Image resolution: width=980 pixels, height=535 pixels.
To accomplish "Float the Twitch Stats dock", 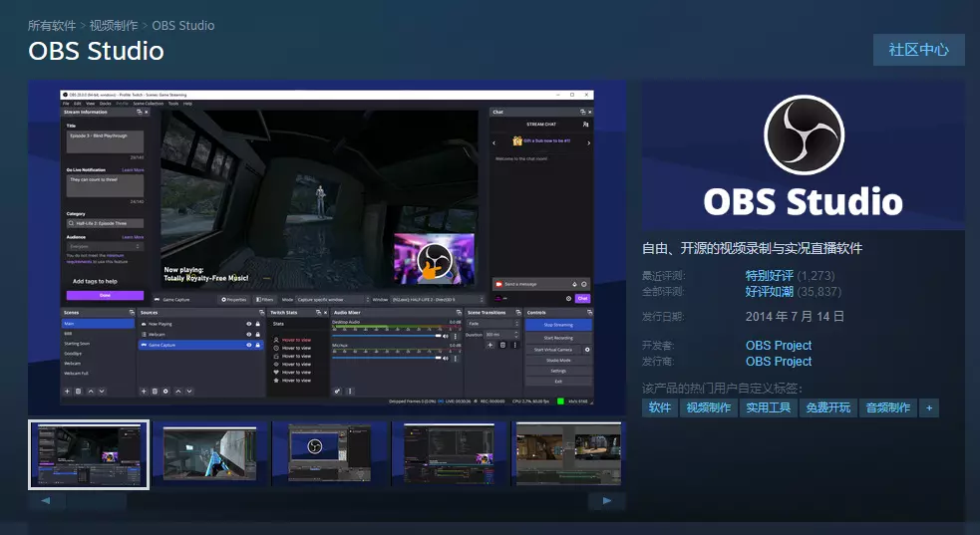I will (318, 312).
